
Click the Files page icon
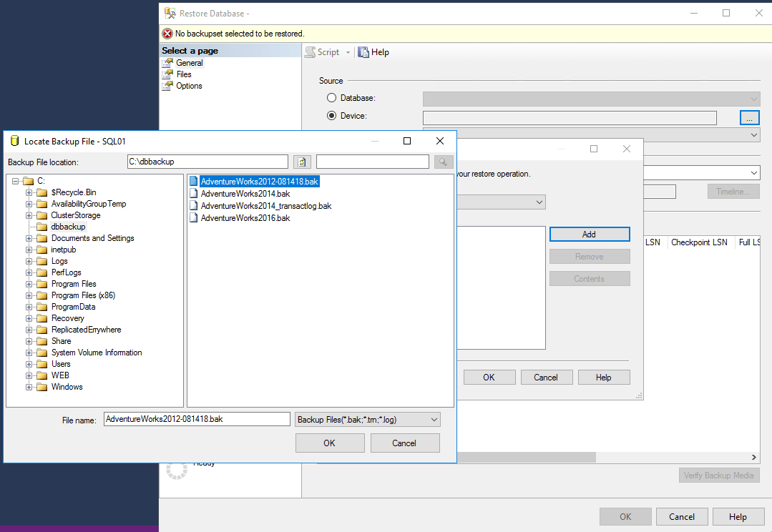click(167, 74)
